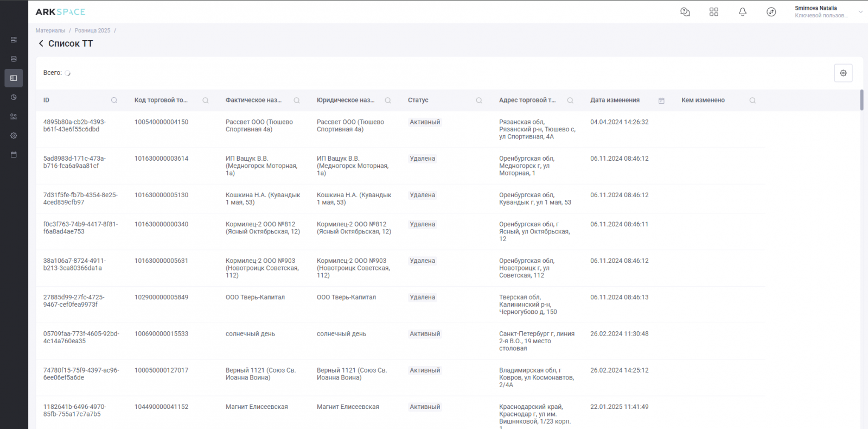Search in Фактическое название column

click(297, 100)
